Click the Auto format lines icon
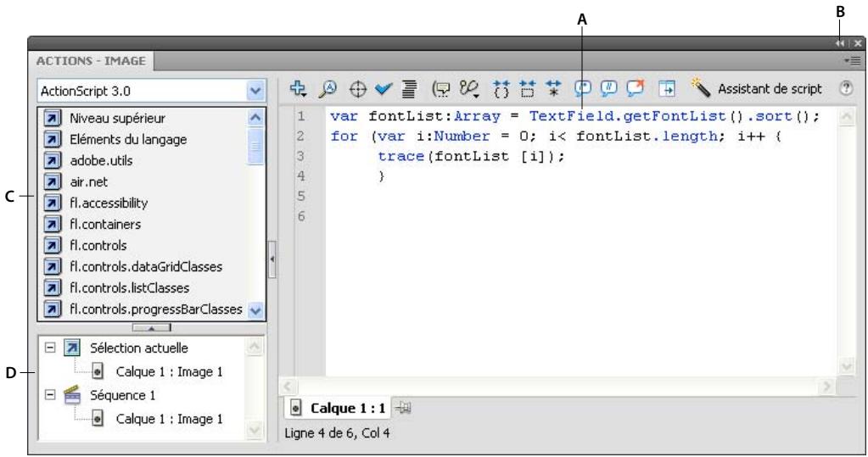868x457 pixels. pyautogui.click(x=409, y=89)
